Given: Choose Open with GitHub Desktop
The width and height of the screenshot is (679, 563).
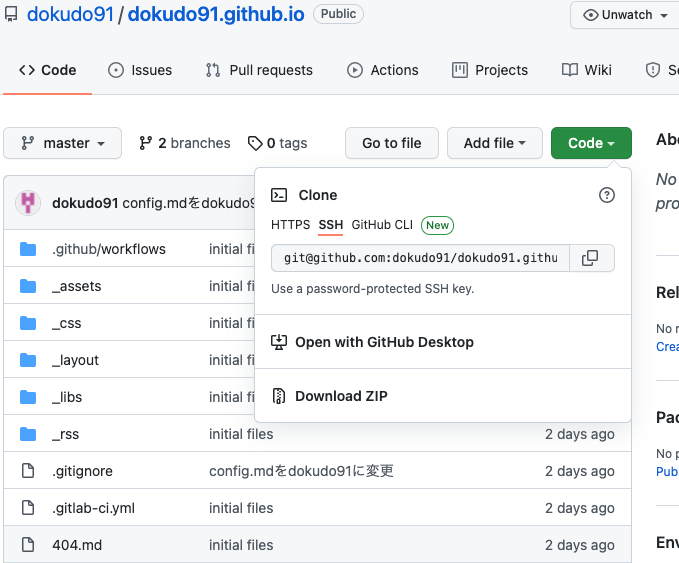Looking at the screenshot, I should click(372, 342).
